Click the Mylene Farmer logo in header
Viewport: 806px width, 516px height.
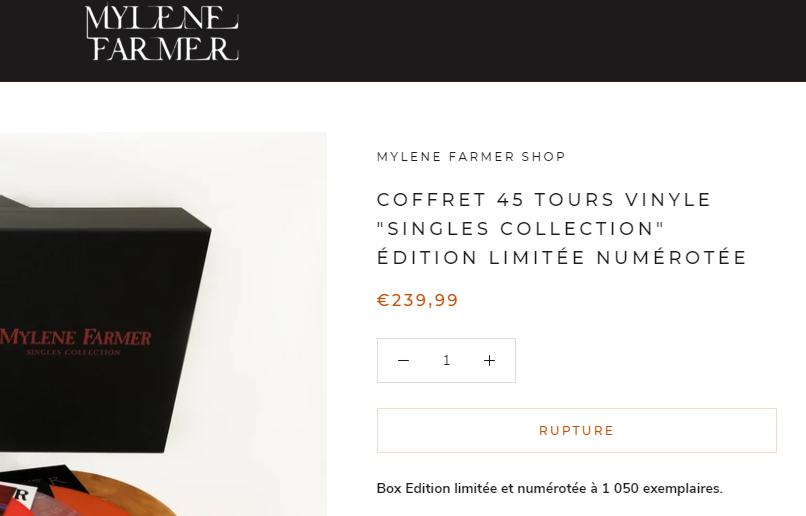(x=161, y=32)
